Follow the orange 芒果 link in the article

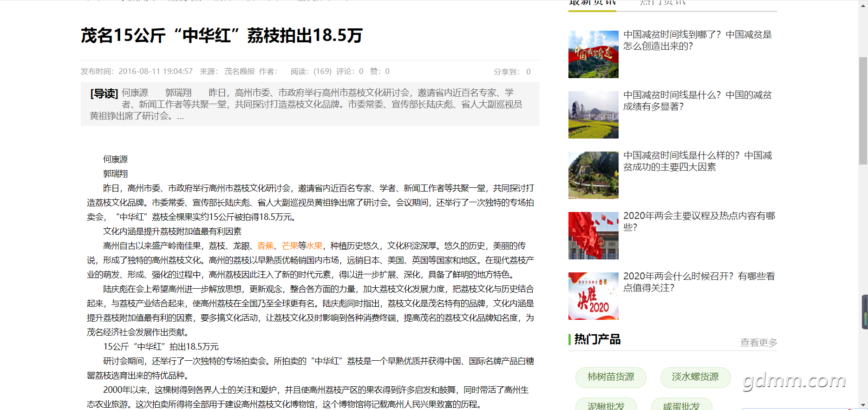point(290,246)
